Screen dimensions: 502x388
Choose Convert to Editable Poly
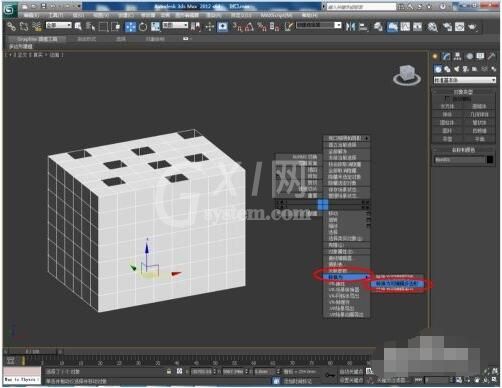click(397, 284)
